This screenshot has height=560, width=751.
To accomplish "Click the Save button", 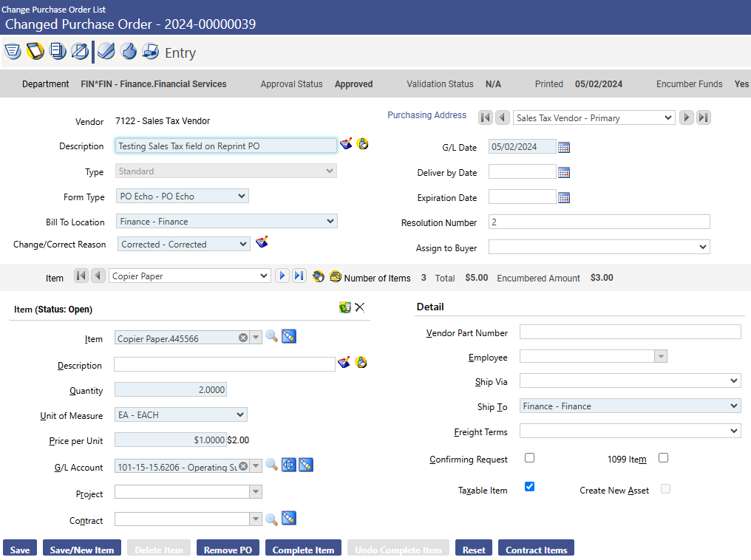I will pos(20,550).
